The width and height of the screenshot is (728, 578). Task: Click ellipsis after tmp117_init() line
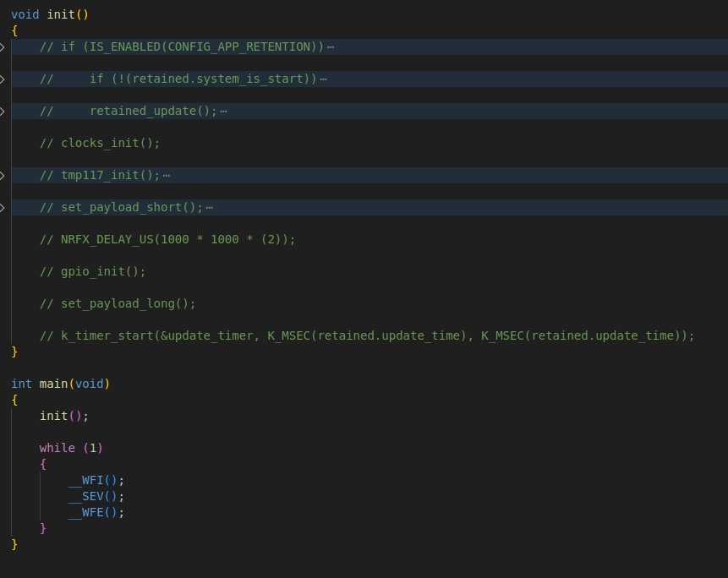tap(167, 176)
